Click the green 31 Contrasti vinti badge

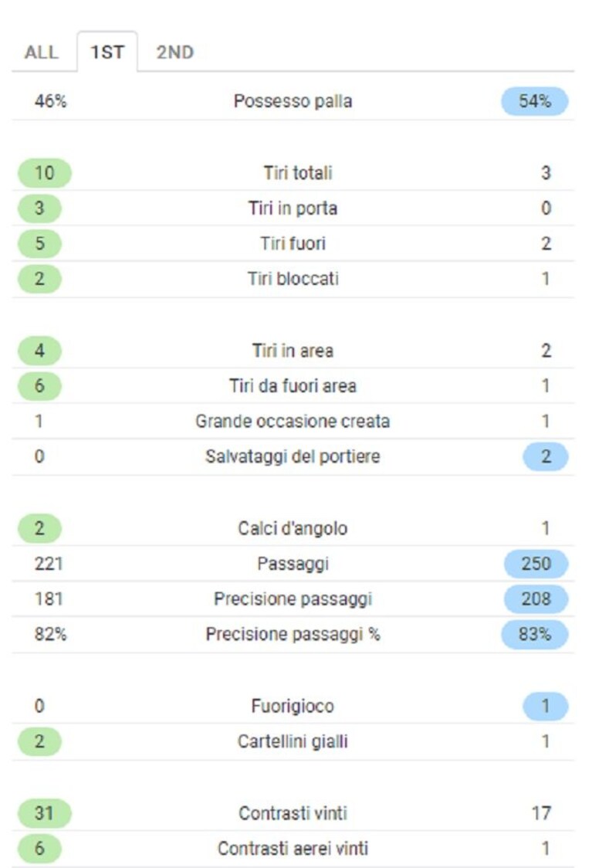44,813
